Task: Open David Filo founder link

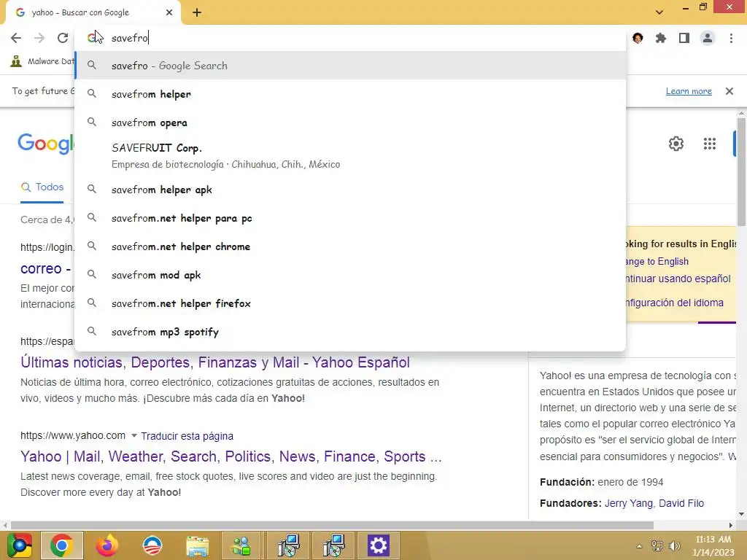Action: (681, 503)
